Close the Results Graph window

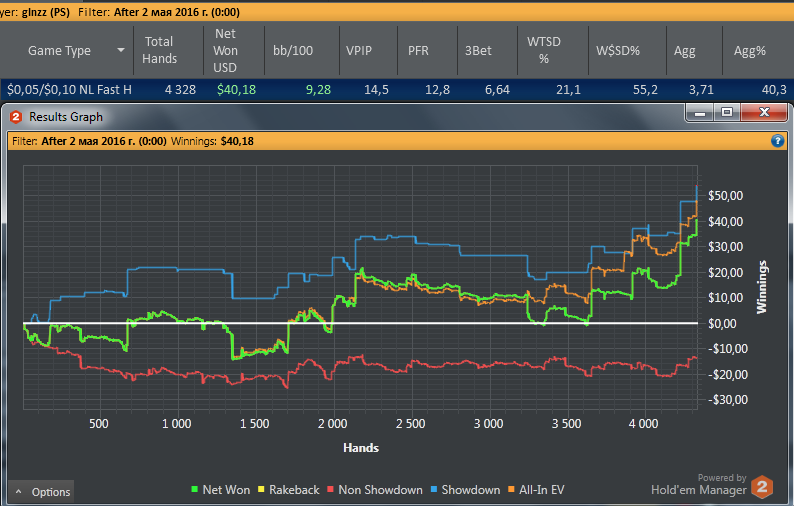[764, 112]
